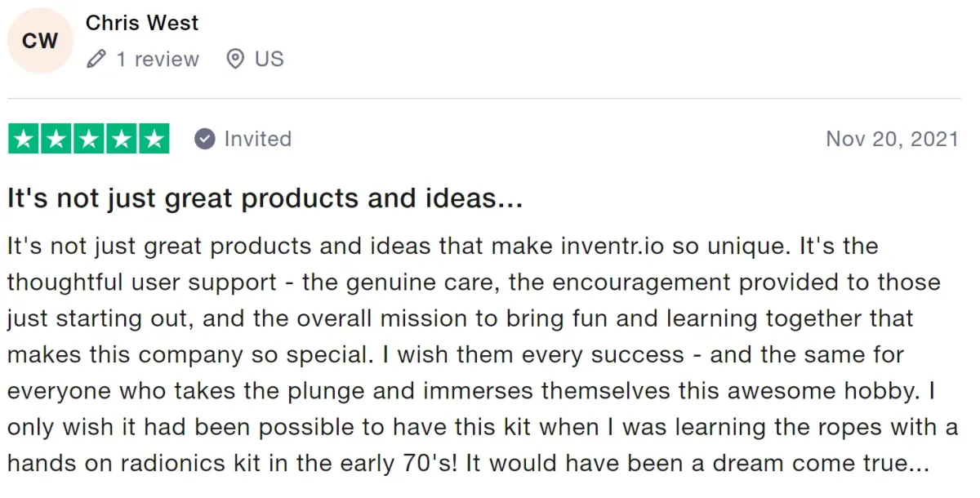
Task: Click the third green rating star
Action: [89, 140]
